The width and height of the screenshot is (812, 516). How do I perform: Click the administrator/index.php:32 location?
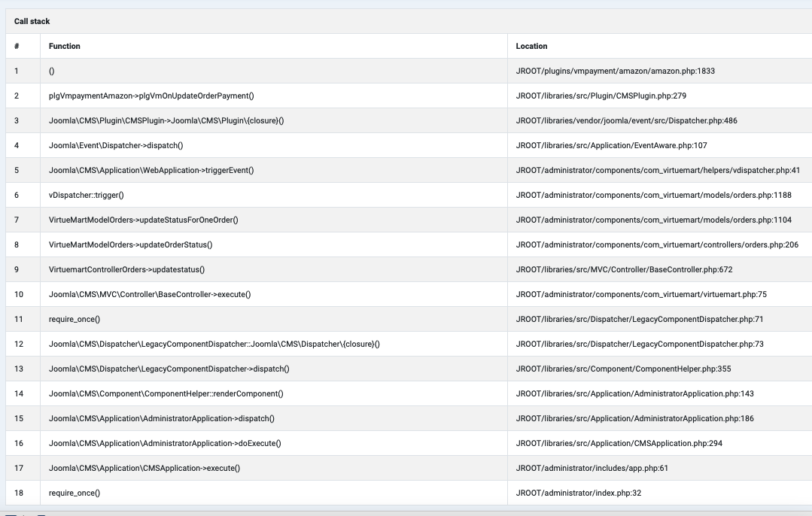(x=578, y=493)
